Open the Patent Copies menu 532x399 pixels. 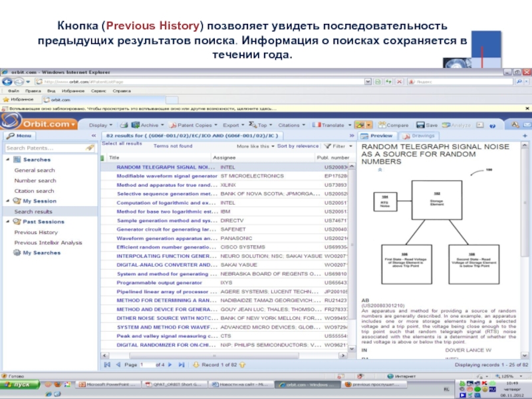pyautogui.click(x=194, y=125)
